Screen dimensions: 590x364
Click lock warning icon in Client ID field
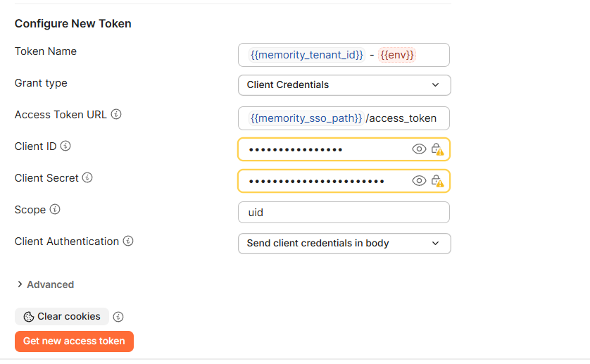coord(437,149)
